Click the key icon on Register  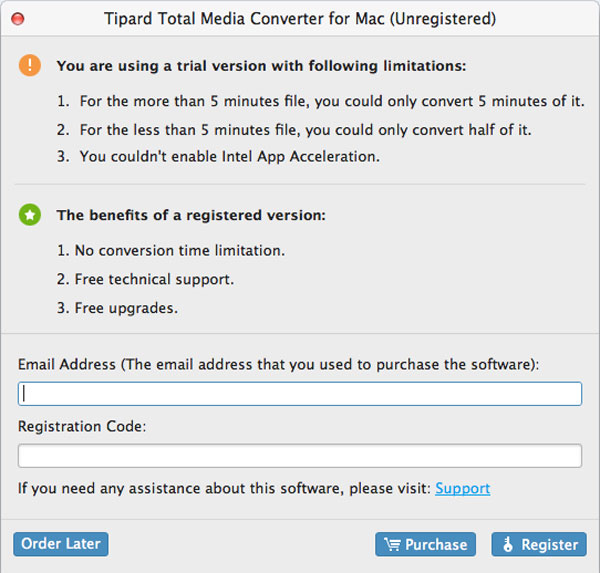click(508, 544)
